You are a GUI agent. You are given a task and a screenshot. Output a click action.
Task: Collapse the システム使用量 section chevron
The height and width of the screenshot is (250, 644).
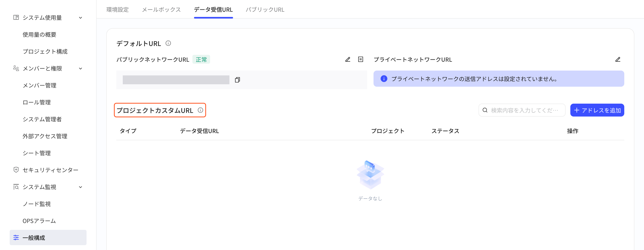pos(80,18)
